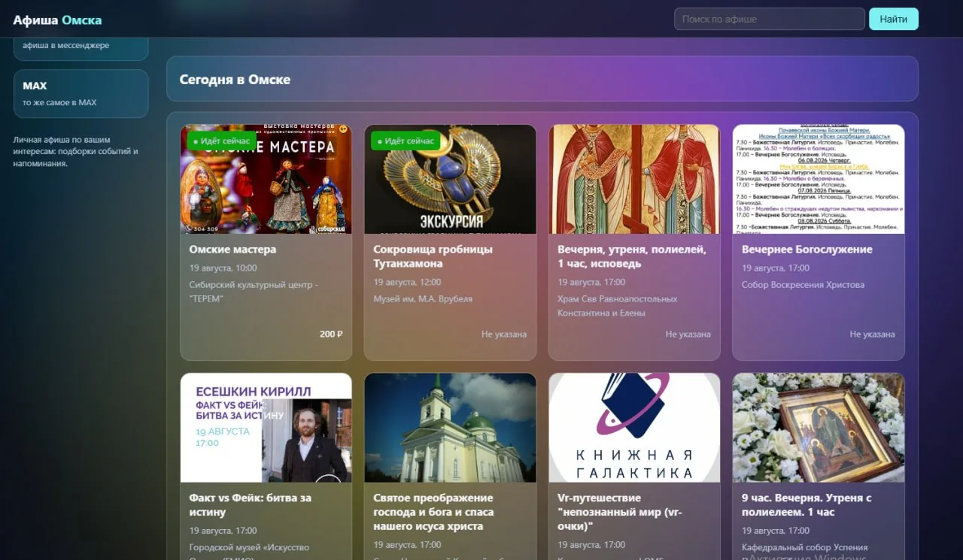The height and width of the screenshot is (560, 963).
Task: Open the white church photo thumbnail
Action: pyautogui.click(x=451, y=428)
